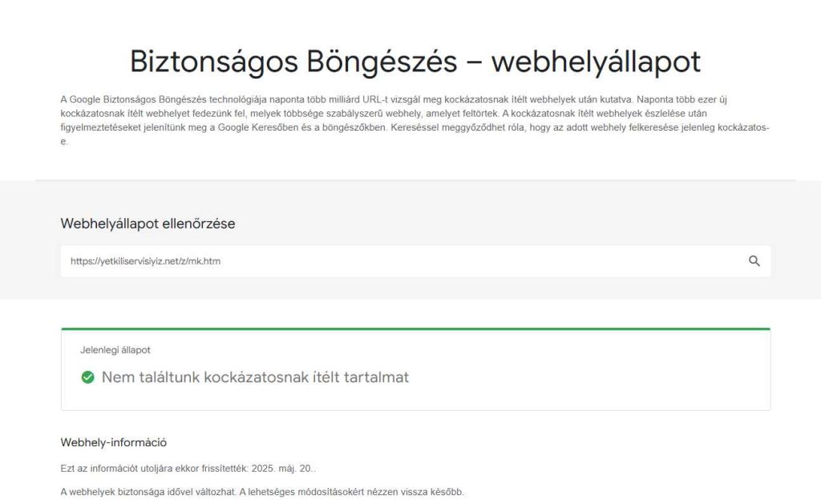
Task: Click the last updated date 2025. máj. 20. line
Action: (x=192, y=468)
